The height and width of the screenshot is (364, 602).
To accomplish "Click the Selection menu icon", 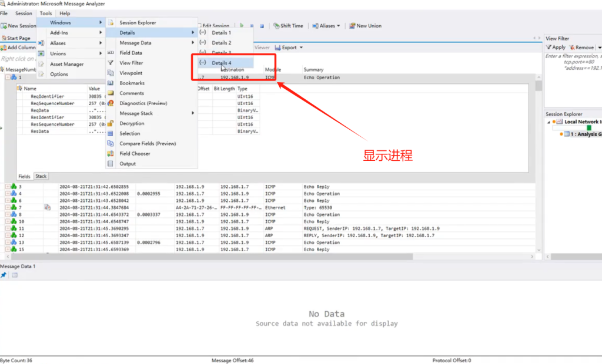I will click(111, 133).
